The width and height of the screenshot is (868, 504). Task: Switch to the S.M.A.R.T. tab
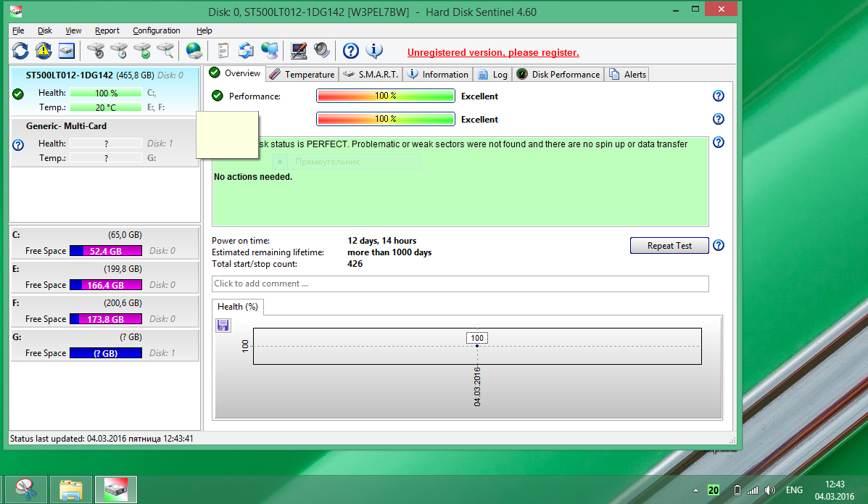tap(371, 74)
